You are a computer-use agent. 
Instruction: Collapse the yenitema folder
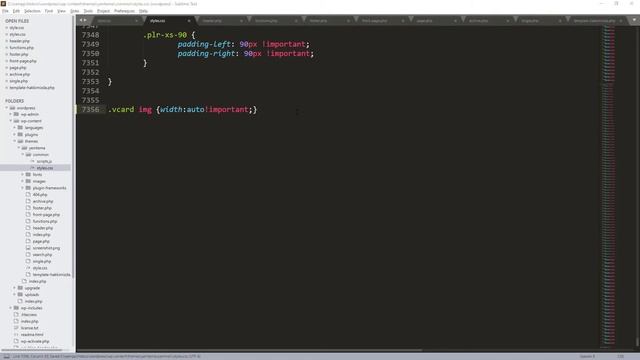coord(19,148)
